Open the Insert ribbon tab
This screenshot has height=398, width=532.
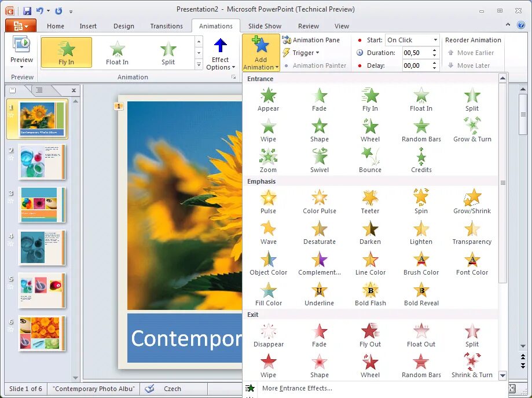(88, 26)
